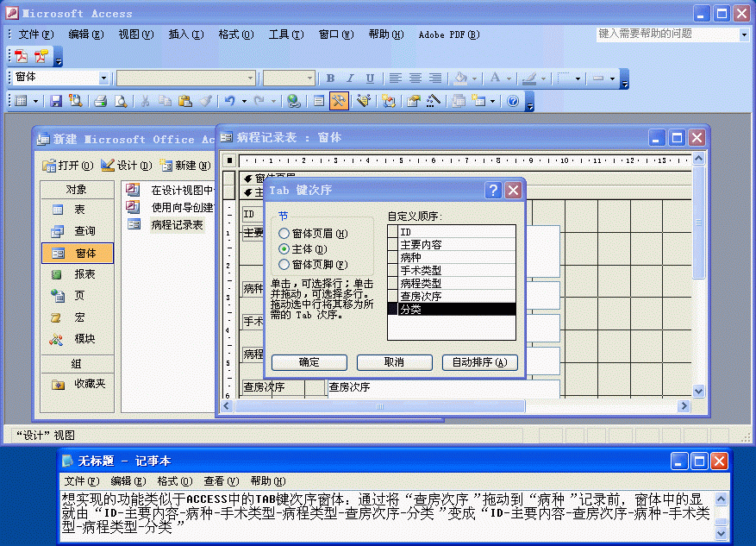Open the 工具 menu in Access

click(x=286, y=35)
